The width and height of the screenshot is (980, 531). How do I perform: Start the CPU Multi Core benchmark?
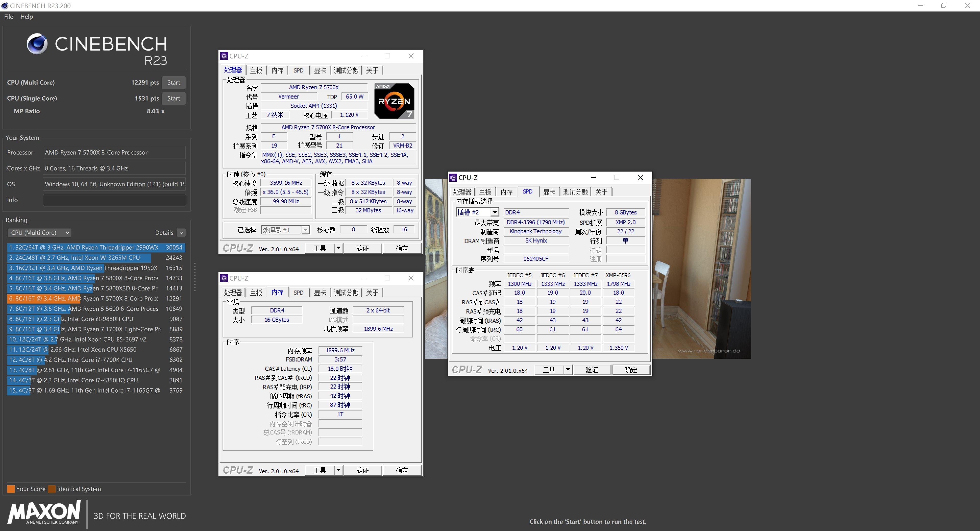click(x=174, y=82)
